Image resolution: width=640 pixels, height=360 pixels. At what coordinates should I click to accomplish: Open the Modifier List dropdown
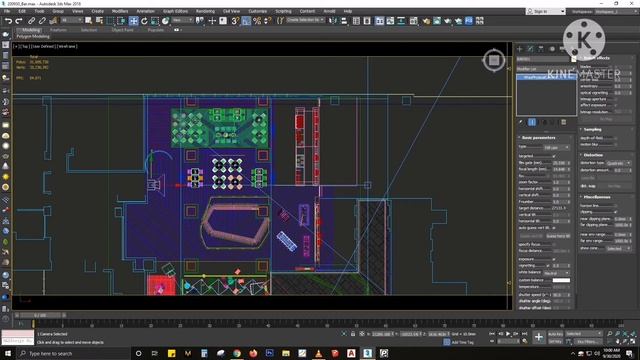point(546,69)
